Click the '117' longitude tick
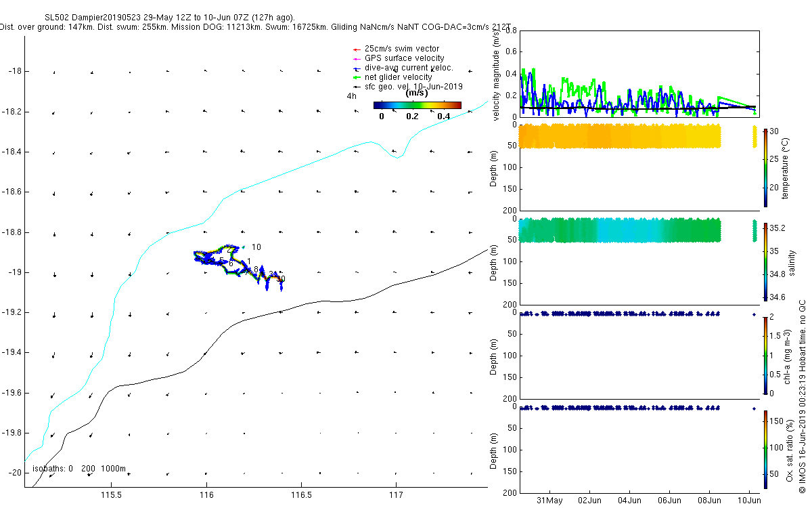This screenshot has width=812, height=508. click(397, 494)
